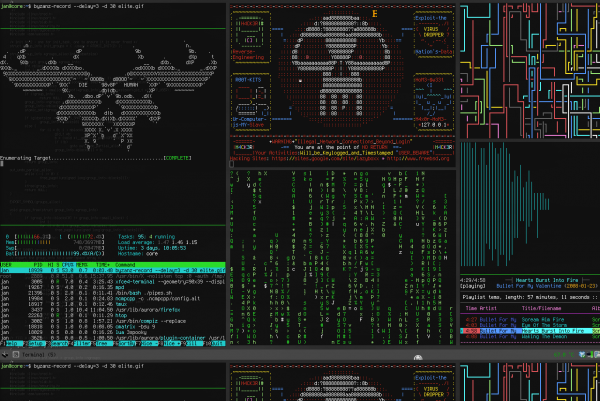
Task: Click the terminal icon beside 'Terminal (5)'
Action: tap(16, 355)
